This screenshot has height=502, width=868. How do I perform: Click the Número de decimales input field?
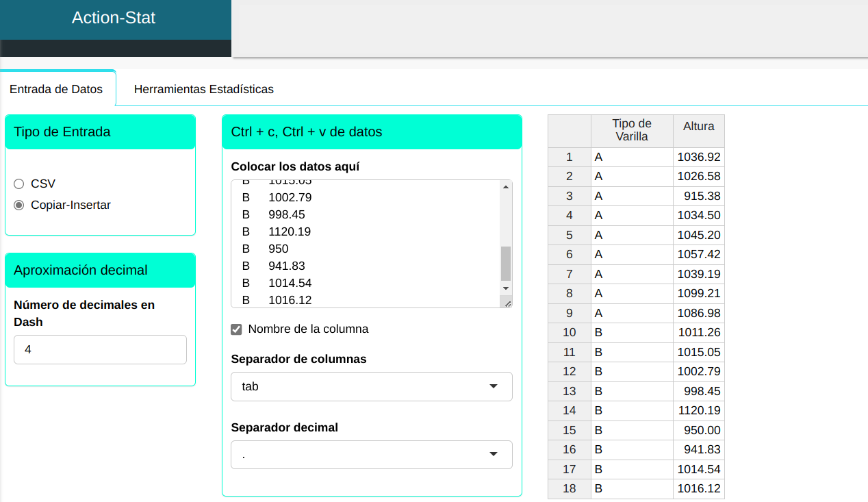pyautogui.click(x=100, y=349)
